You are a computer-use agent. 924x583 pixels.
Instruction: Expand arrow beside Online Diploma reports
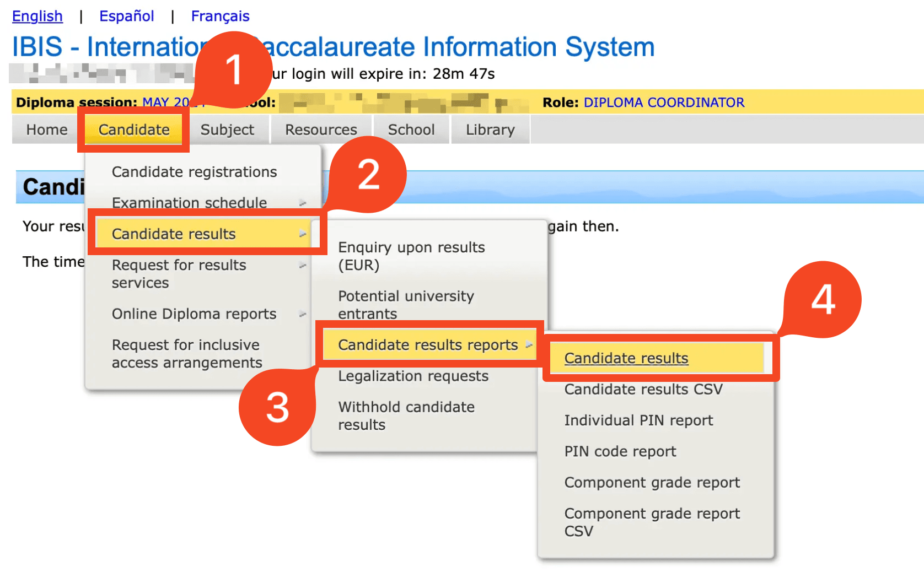(303, 314)
